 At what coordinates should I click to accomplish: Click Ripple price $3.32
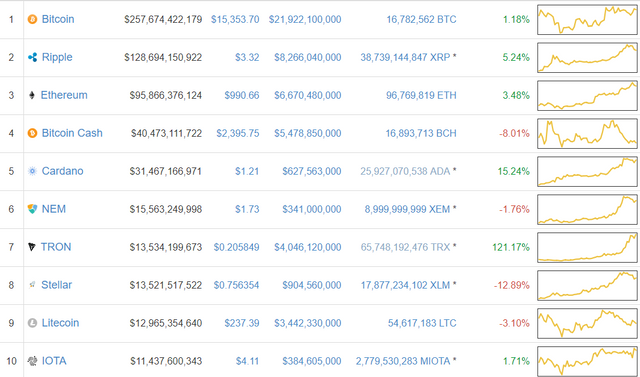[247, 57]
